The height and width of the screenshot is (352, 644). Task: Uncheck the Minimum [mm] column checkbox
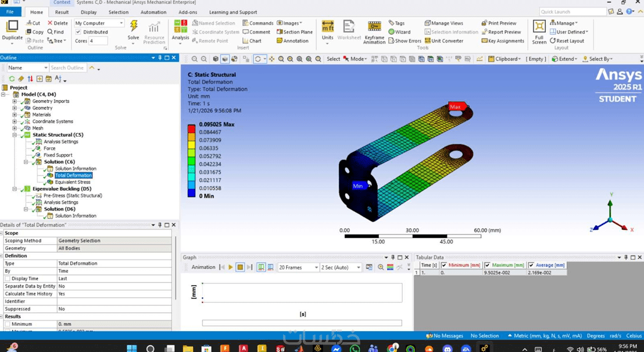pyautogui.click(x=444, y=265)
